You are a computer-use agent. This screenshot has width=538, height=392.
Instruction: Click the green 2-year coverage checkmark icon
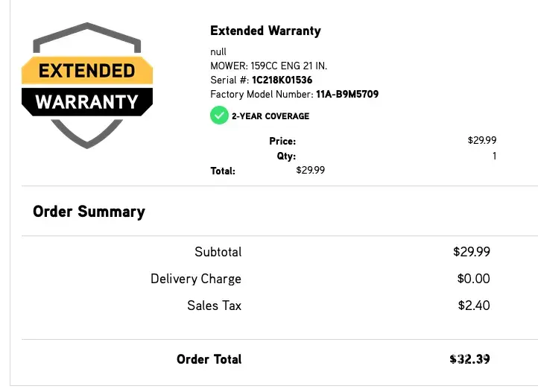pyautogui.click(x=219, y=116)
